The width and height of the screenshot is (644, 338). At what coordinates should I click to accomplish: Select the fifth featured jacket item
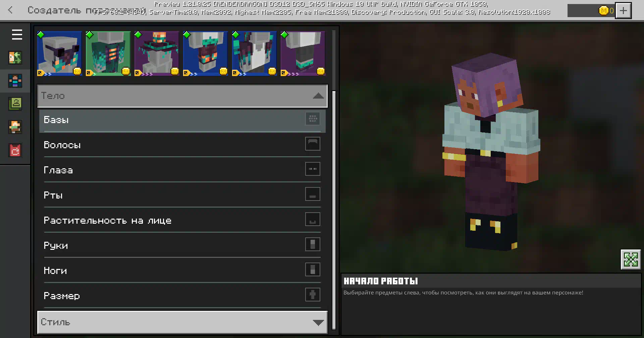tap(254, 54)
